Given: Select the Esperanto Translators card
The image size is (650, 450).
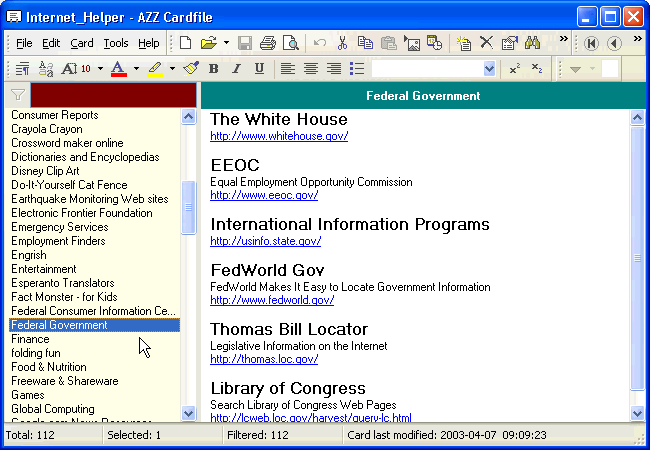Looking at the screenshot, I should [95, 283].
